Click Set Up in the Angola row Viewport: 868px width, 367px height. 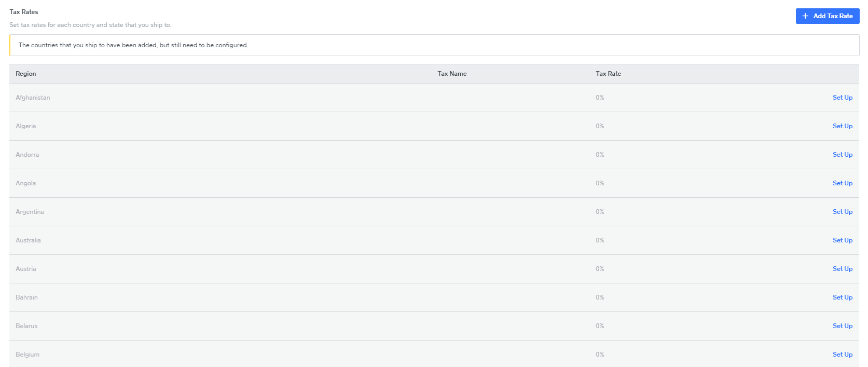pyautogui.click(x=842, y=183)
